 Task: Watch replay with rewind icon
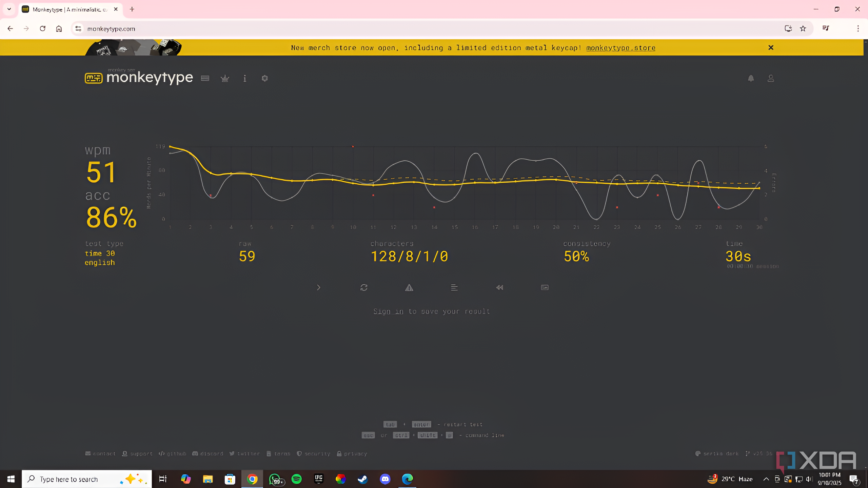point(499,287)
